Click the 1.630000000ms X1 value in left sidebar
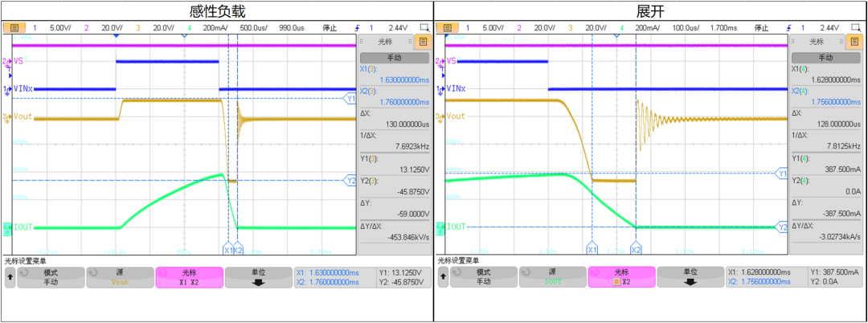 pos(403,80)
